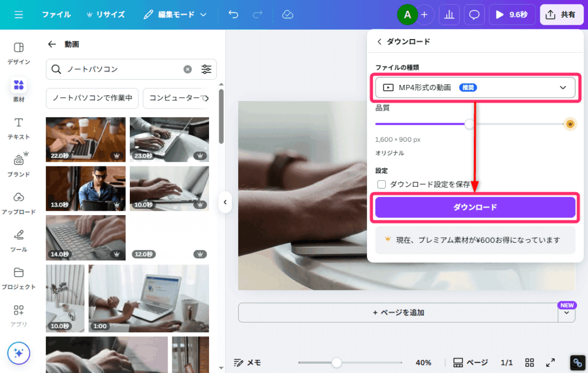The image size is (588, 373).
Task: Adjust the 品質 quality slider handle
Action: [x=469, y=124]
